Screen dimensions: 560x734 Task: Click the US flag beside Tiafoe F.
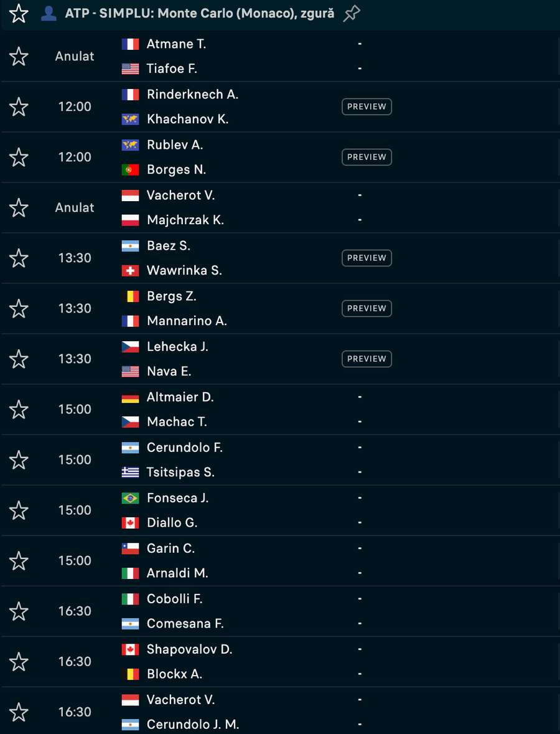tap(128, 68)
